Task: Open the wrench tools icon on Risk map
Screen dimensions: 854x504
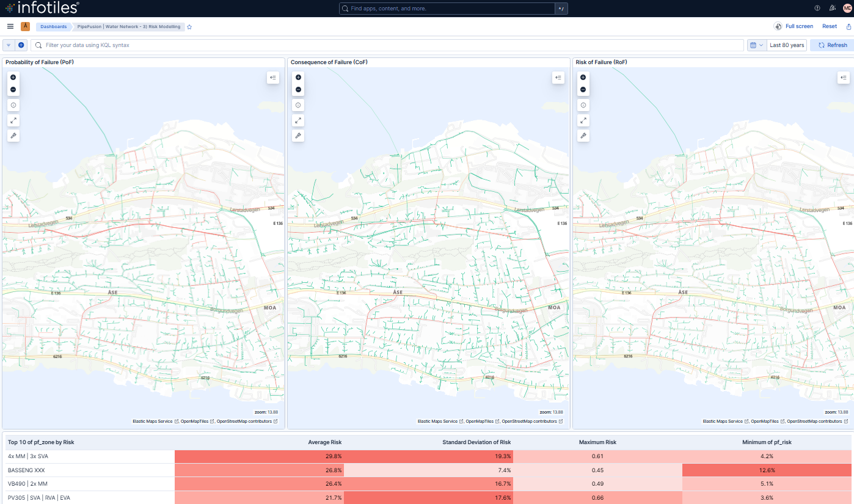Action: coord(583,135)
